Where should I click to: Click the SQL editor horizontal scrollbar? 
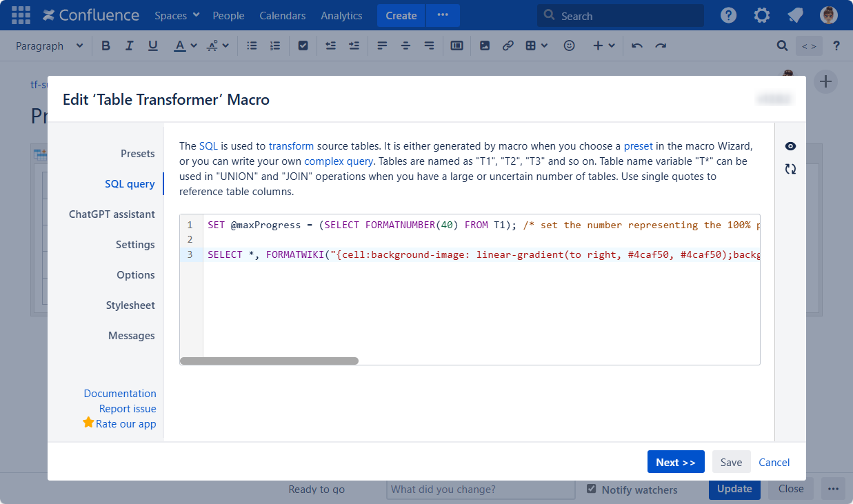click(269, 361)
